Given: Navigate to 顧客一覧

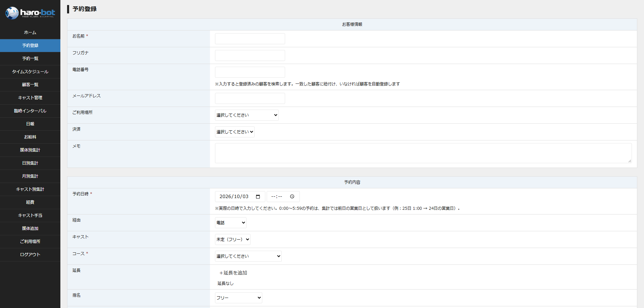Looking at the screenshot, I should click(x=30, y=85).
